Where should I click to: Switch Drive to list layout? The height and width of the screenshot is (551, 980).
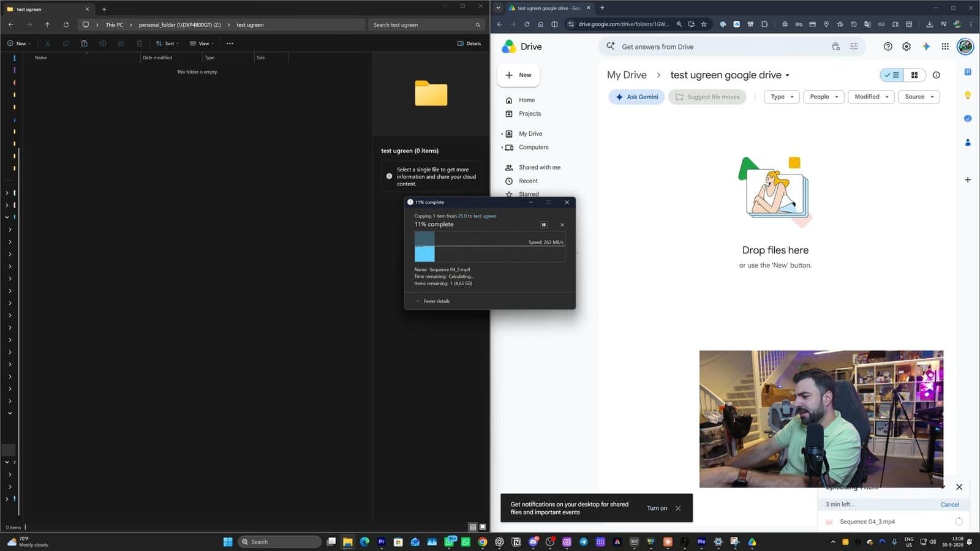892,75
